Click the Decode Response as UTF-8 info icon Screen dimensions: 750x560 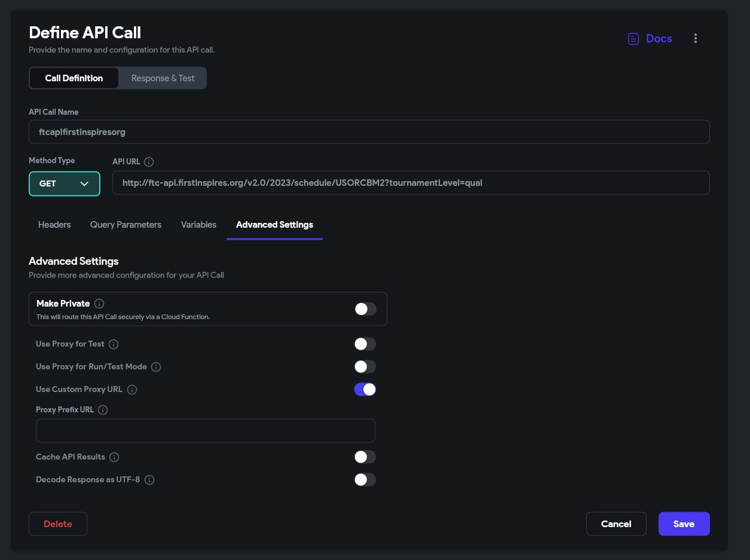(x=149, y=480)
